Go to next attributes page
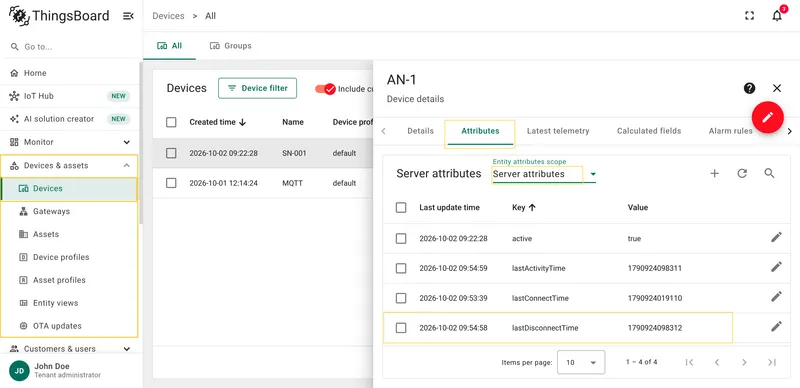 [x=744, y=362]
